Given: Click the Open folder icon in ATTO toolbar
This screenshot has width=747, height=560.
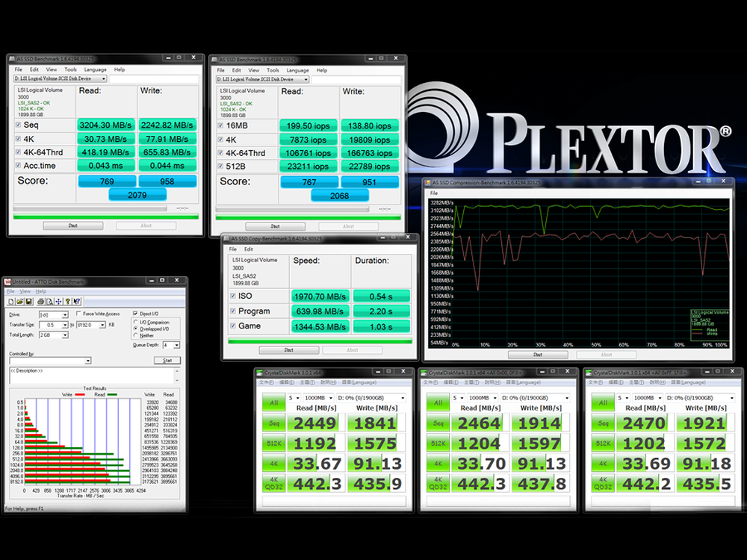Looking at the screenshot, I should (20, 302).
